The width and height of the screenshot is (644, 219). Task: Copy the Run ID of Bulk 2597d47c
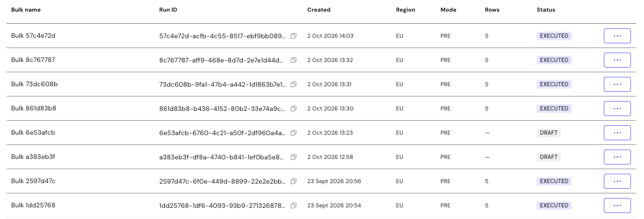[294, 181]
